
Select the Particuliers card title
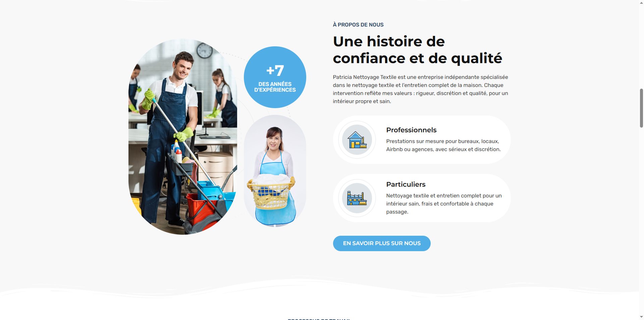coord(406,184)
